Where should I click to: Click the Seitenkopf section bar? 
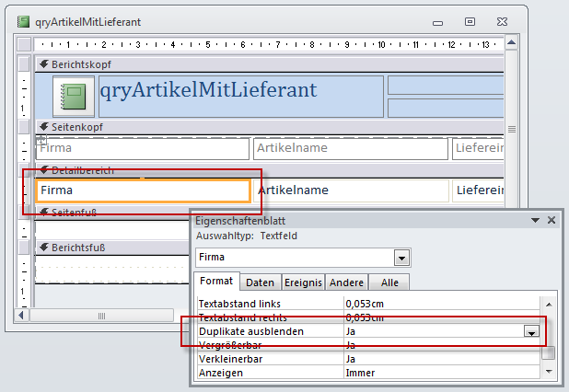coord(267,127)
